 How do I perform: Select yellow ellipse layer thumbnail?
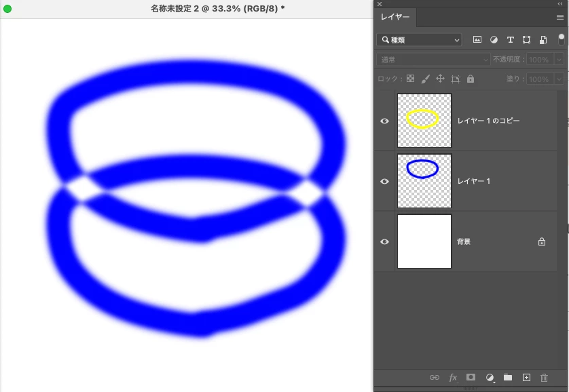(424, 121)
